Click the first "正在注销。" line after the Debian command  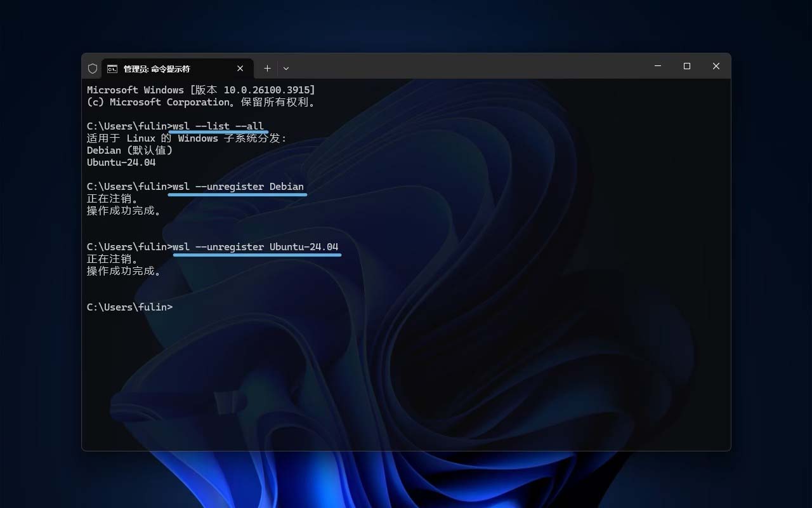coord(113,199)
